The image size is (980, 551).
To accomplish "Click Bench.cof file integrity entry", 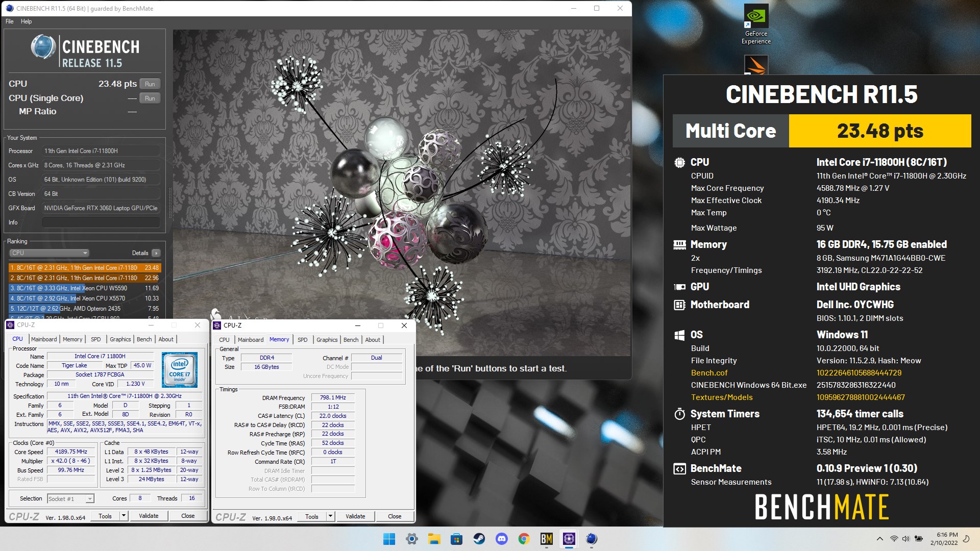I will (x=709, y=373).
